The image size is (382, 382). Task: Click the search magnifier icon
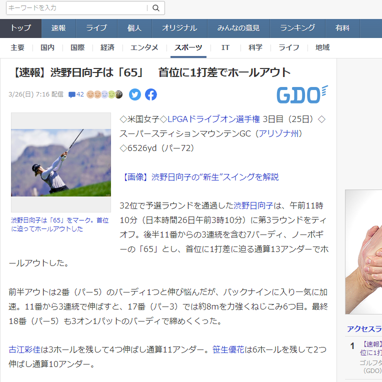coord(156,8)
